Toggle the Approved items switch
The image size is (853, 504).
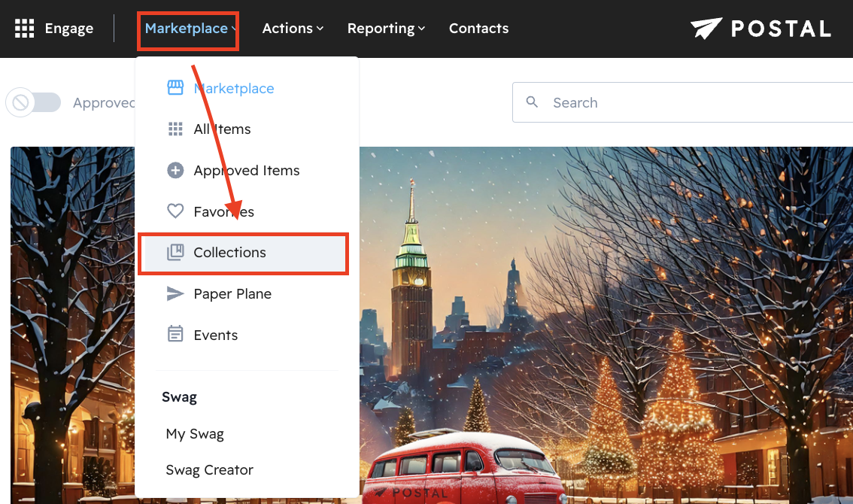[x=34, y=103]
